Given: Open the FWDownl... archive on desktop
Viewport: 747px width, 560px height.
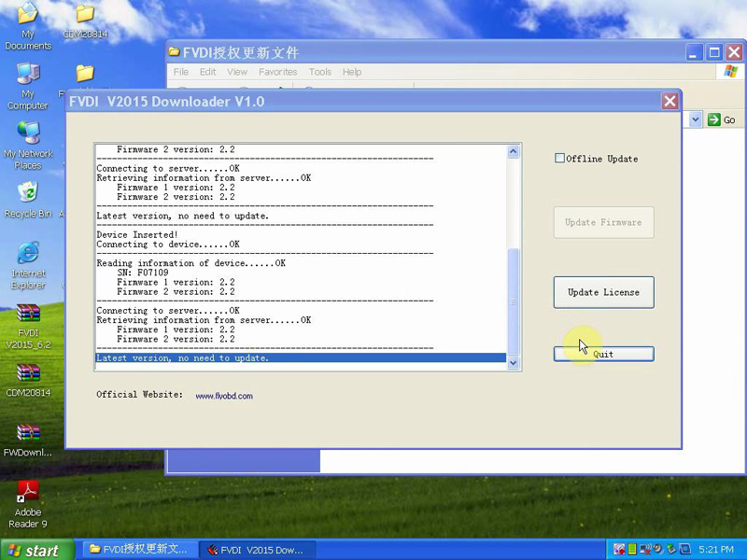Looking at the screenshot, I should click(x=28, y=433).
